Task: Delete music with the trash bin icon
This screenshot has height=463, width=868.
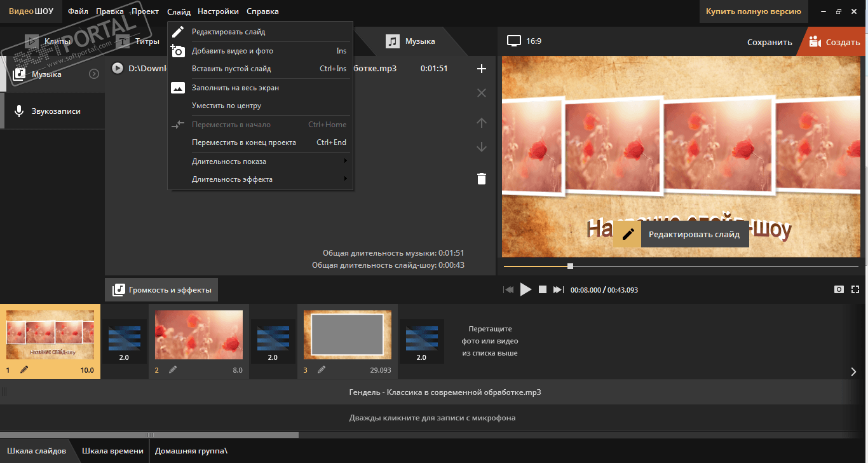Action: pos(482,179)
